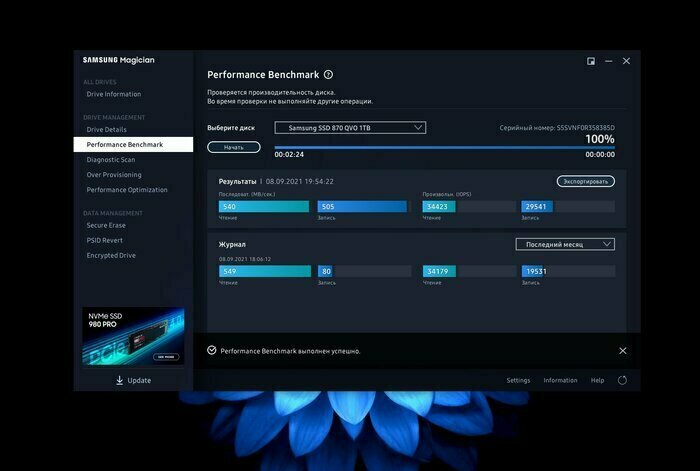Click the 100% completion label
The image size is (700, 471).
point(600,139)
